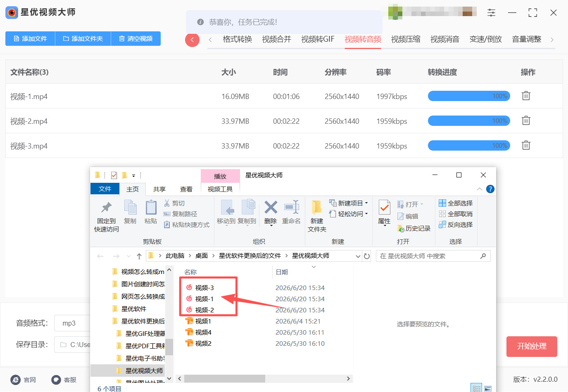Click 添加文件夹 button
This screenshot has height=392, width=568.
tap(83, 38)
